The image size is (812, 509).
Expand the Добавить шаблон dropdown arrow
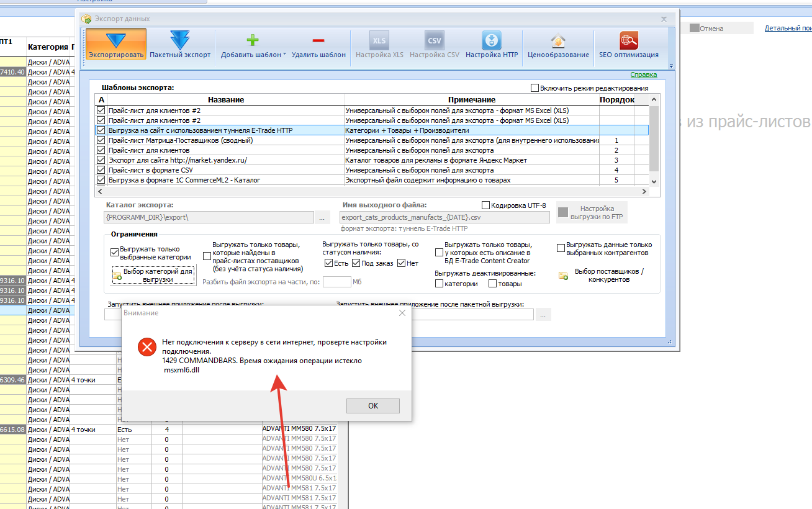tap(284, 55)
